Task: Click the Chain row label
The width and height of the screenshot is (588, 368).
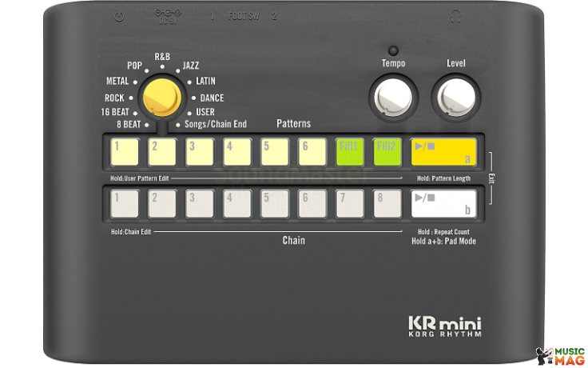Action: pyautogui.click(x=294, y=240)
